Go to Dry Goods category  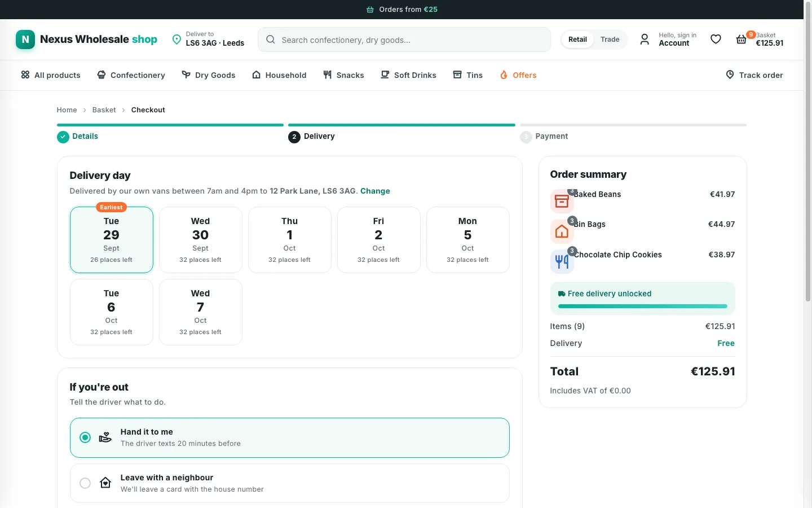[x=208, y=75]
